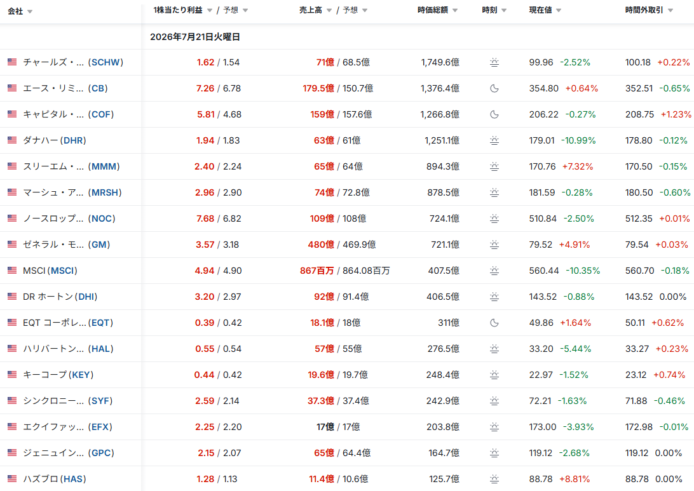The image size is (694, 491).
Task: Select the 2026年7月21日火曜日 date heading
Action: [x=195, y=37]
